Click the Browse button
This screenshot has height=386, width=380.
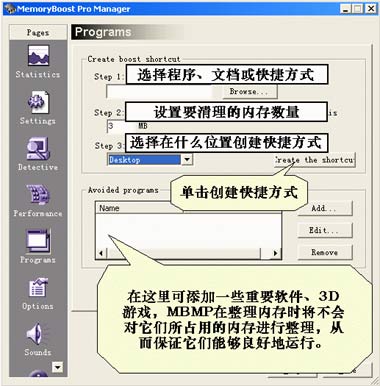(249, 91)
